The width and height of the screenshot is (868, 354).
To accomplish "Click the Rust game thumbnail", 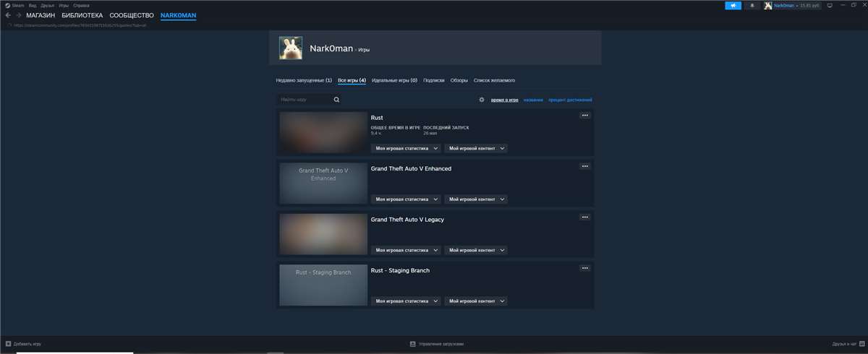I will pyautogui.click(x=323, y=132).
